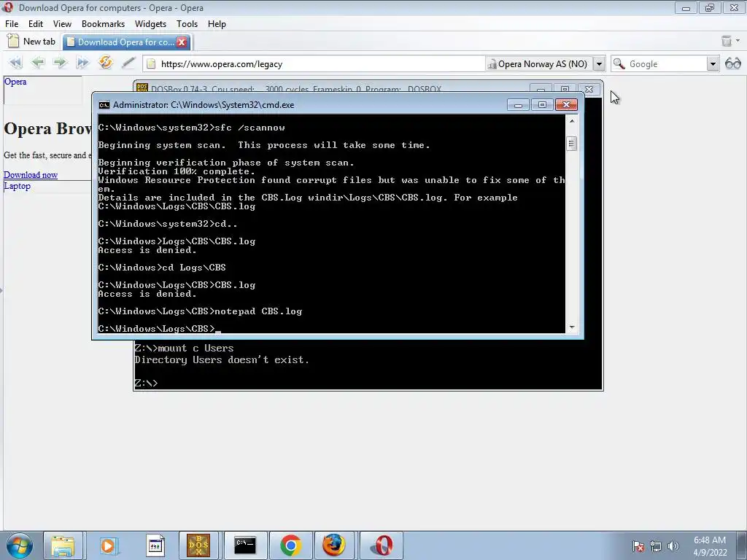Open the File menu
This screenshot has width=747, height=560.
[12, 24]
